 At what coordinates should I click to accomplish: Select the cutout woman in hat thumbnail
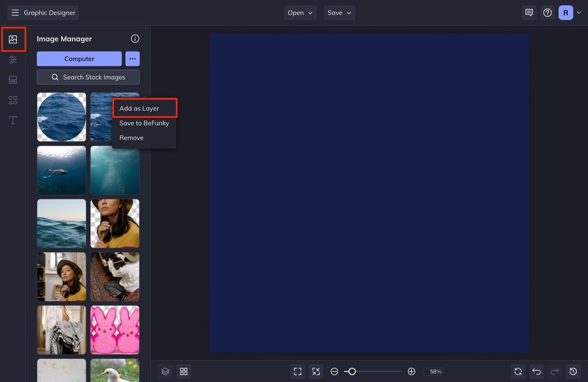click(115, 223)
